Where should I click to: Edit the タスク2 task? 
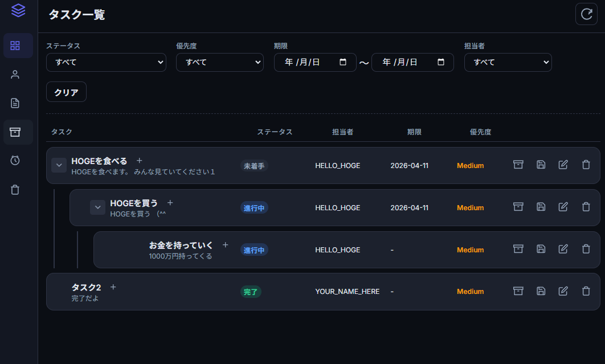pos(563,291)
